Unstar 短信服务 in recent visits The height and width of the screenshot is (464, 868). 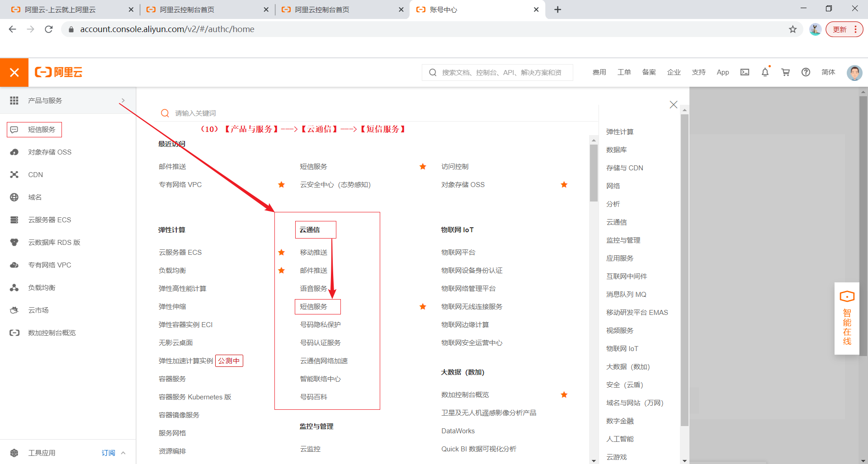tap(423, 167)
